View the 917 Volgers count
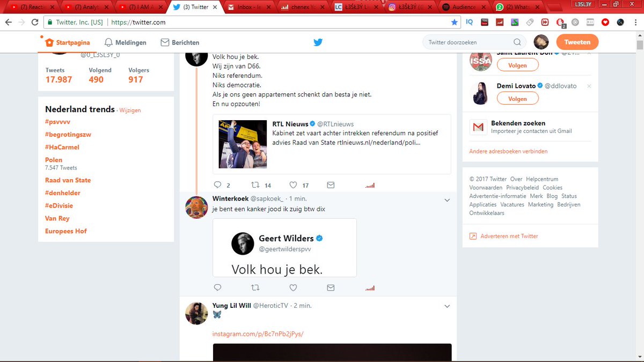 [x=138, y=76]
